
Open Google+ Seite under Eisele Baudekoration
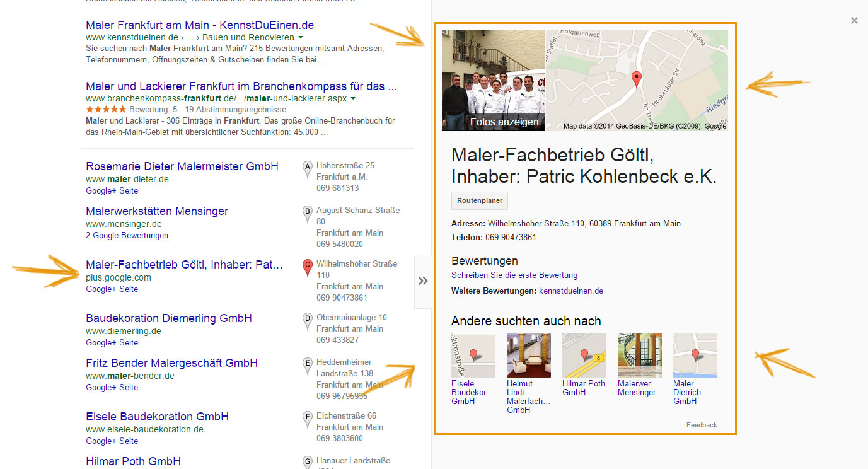pyautogui.click(x=112, y=441)
